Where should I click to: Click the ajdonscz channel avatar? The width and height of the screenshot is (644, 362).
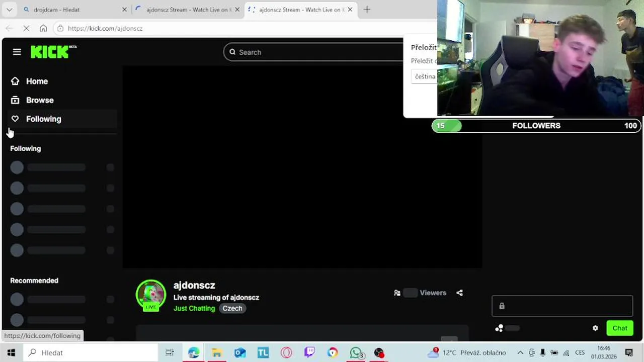click(151, 295)
